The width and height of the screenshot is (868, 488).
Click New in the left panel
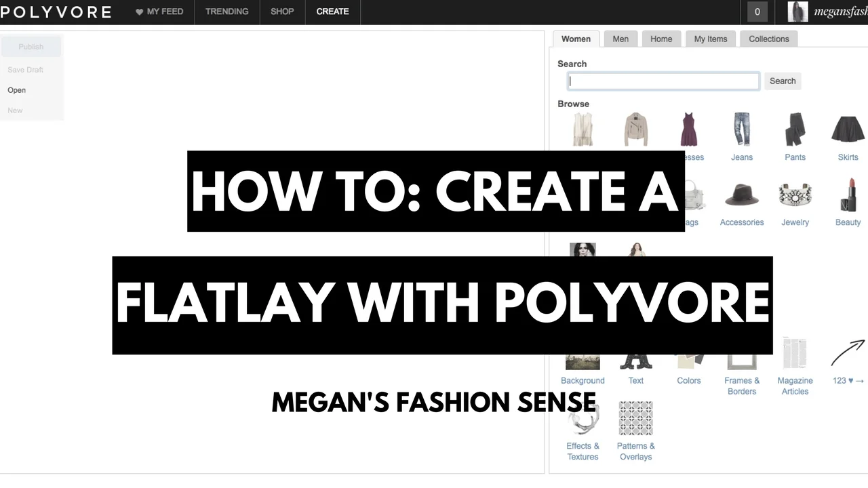[15, 110]
